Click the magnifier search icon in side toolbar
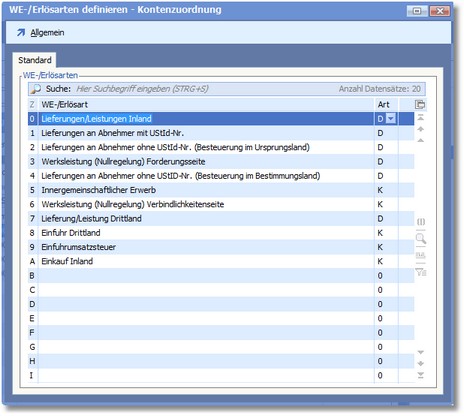 [421, 238]
